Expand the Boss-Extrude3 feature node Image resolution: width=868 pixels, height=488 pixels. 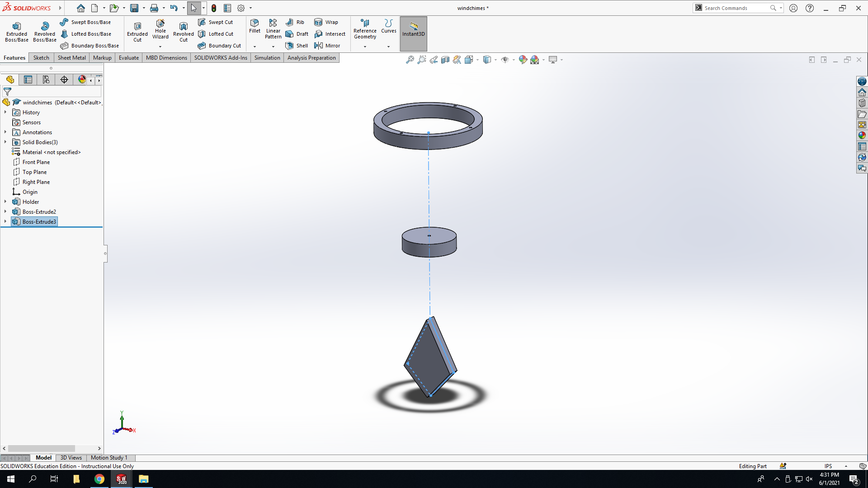coord(5,222)
